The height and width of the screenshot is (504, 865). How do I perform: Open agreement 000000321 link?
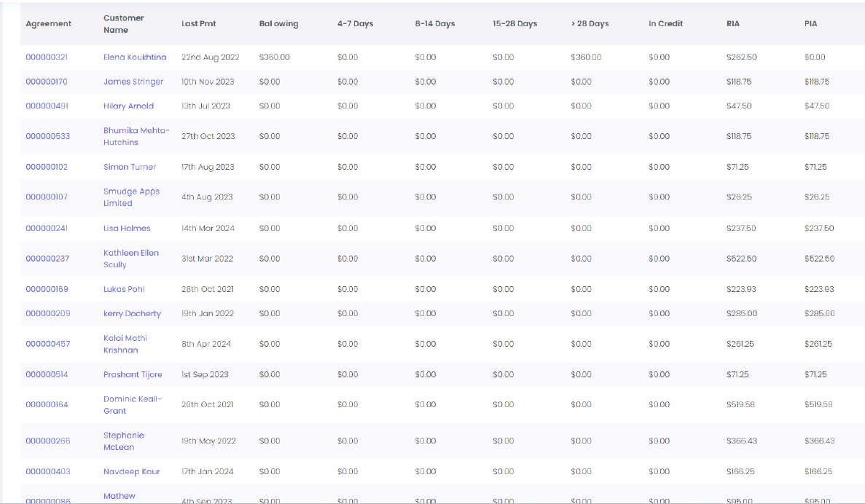(x=47, y=57)
